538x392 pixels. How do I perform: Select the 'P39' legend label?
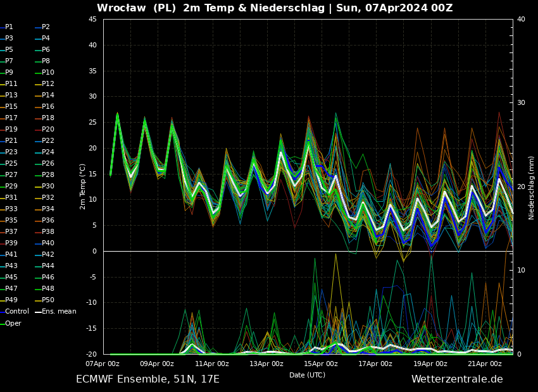click(x=11, y=243)
